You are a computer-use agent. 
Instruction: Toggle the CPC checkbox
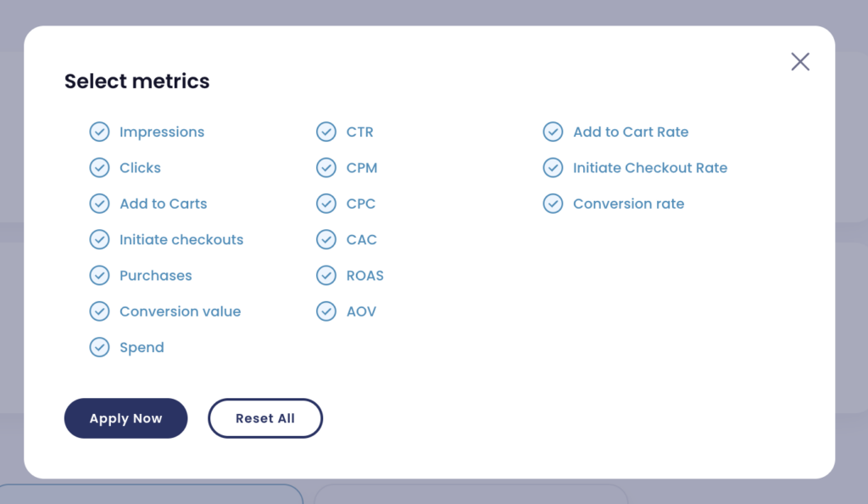click(326, 204)
